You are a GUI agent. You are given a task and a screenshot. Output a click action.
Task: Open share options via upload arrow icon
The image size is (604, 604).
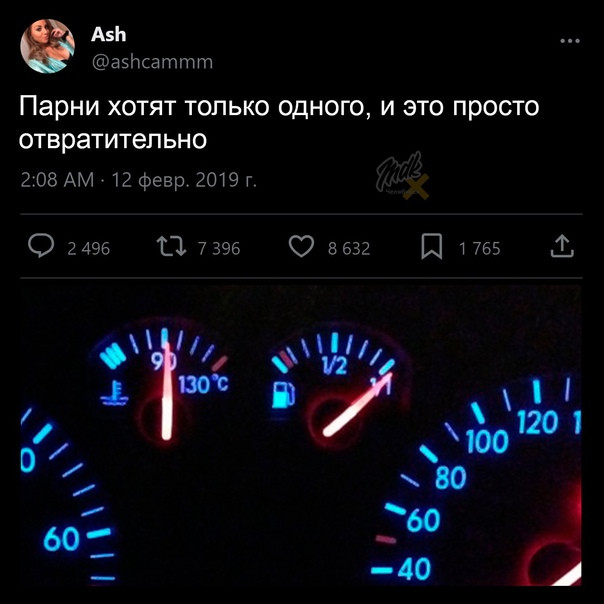(x=562, y=246)
